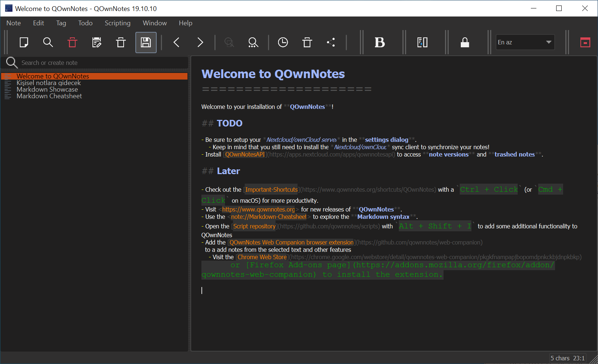Image resolution: width=598 pixels, height=364 pixels.
Task: Click the find and replace magnifier icon
Action: pos(253,43)
